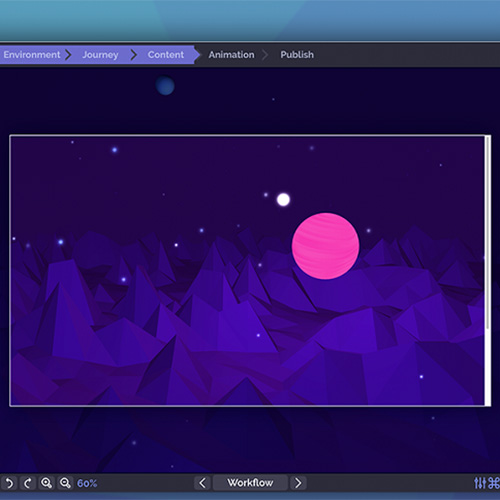500x500 pixels.
Task: Go to previous workflow step arrow
Action: coord(202,483)
